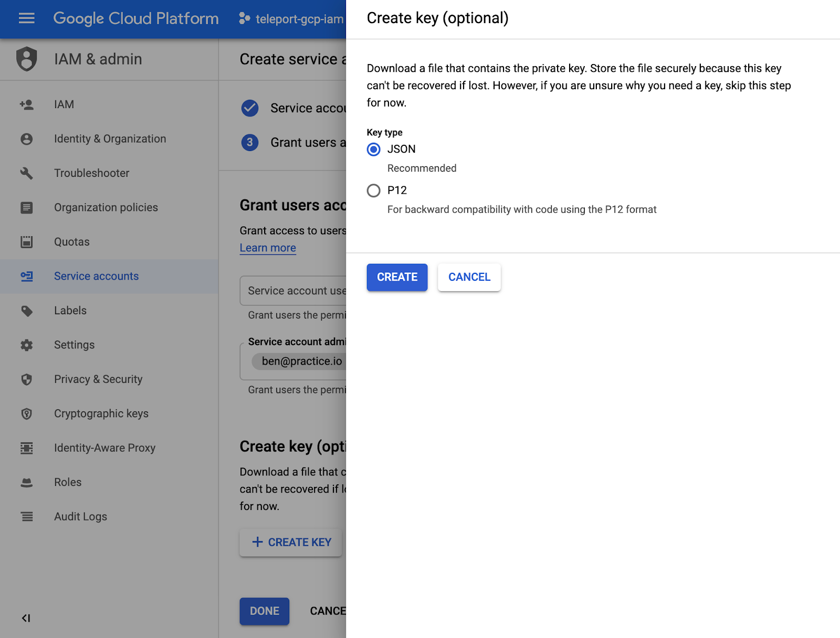
Task: Click the Service account details step label
Action: (x=308, y=108)
